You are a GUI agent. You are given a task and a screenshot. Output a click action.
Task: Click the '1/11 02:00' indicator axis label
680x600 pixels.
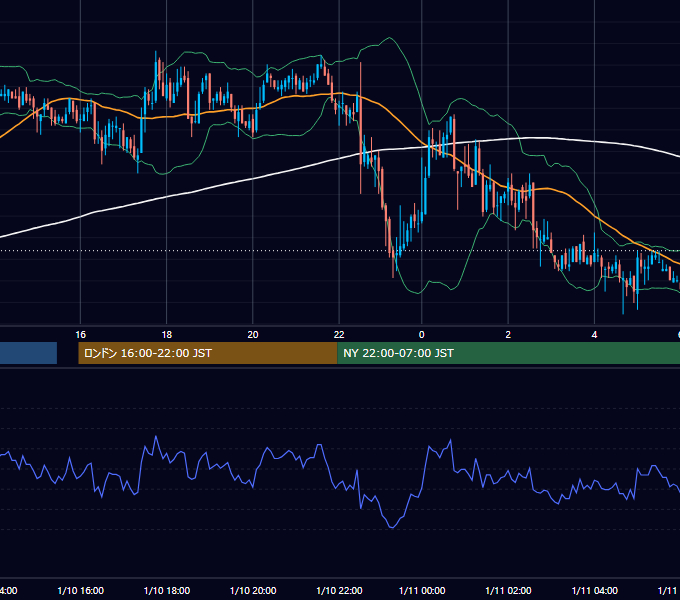point(508,590)
